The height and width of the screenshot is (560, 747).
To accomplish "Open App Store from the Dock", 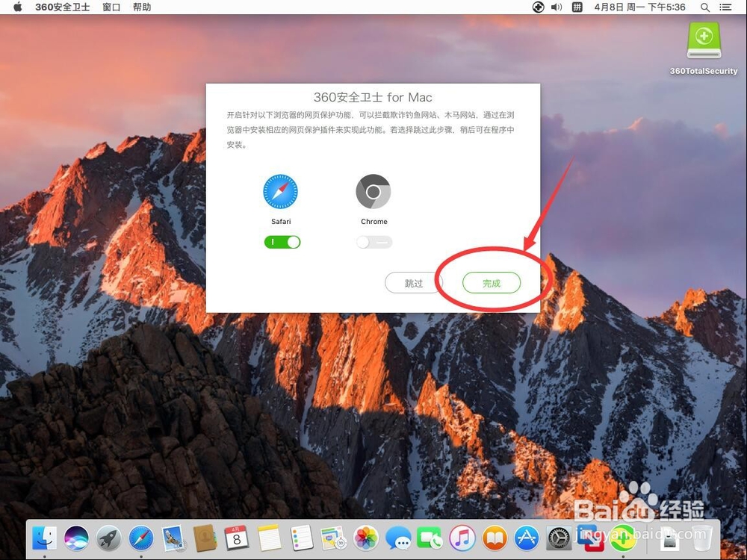I will pos(527,538).
